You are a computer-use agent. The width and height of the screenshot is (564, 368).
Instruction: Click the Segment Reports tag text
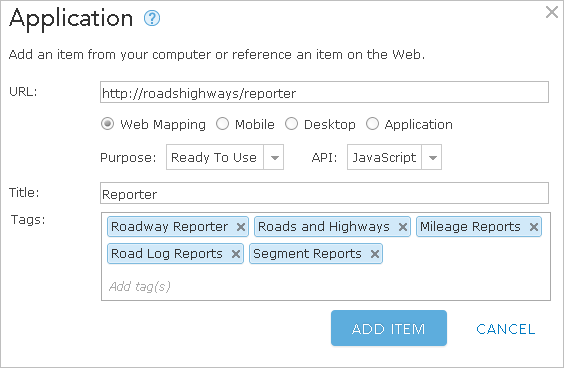coord(307,254)
